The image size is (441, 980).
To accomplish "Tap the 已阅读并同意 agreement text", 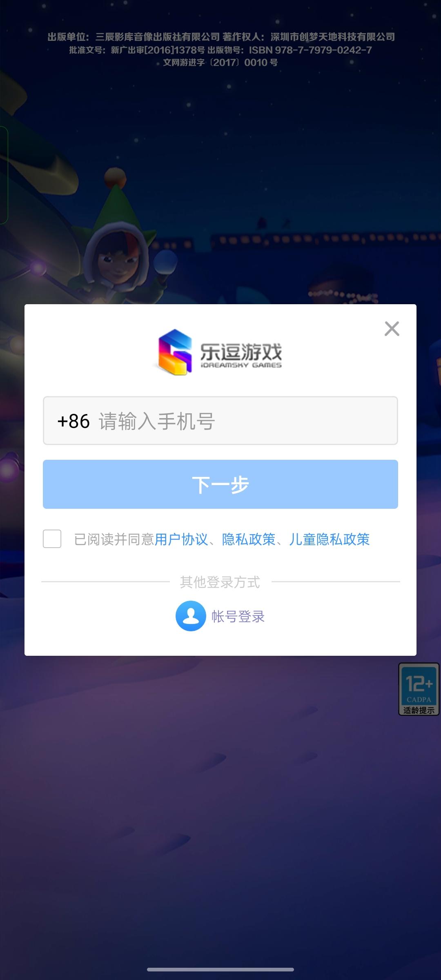I will pos(114,539).
